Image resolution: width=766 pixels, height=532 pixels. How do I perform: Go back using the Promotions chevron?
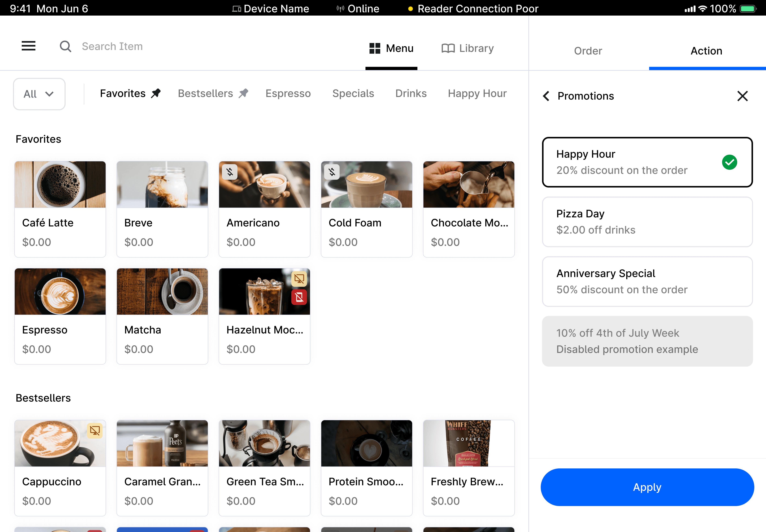coord(546,96)
